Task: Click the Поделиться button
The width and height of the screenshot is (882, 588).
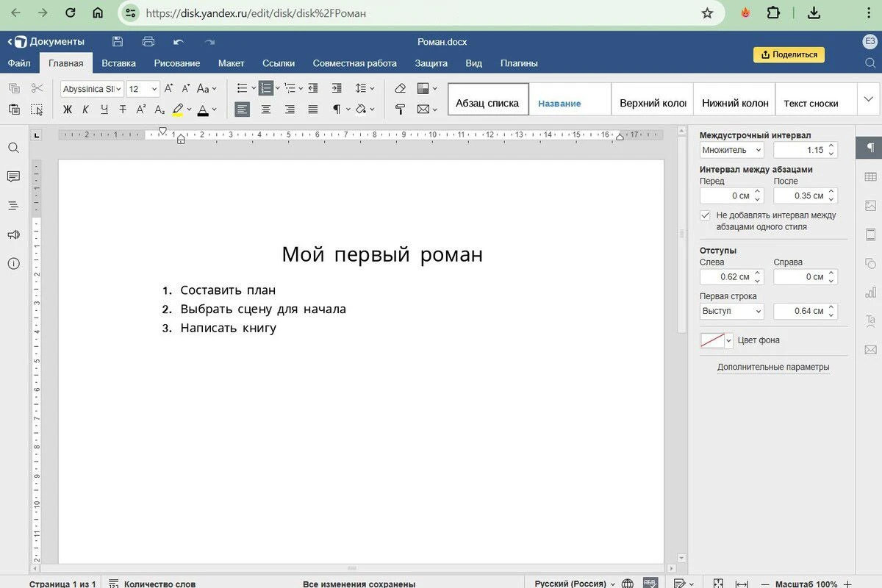Action: [789, 54]
